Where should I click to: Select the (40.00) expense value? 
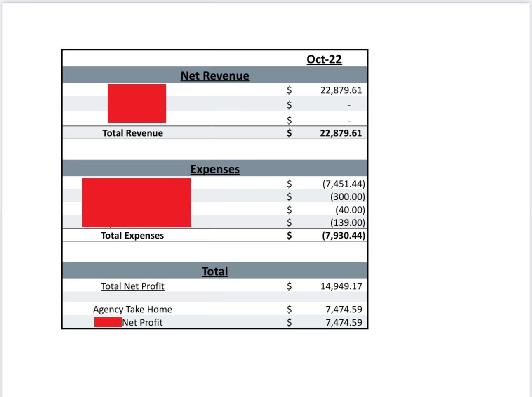coord(350,210)
